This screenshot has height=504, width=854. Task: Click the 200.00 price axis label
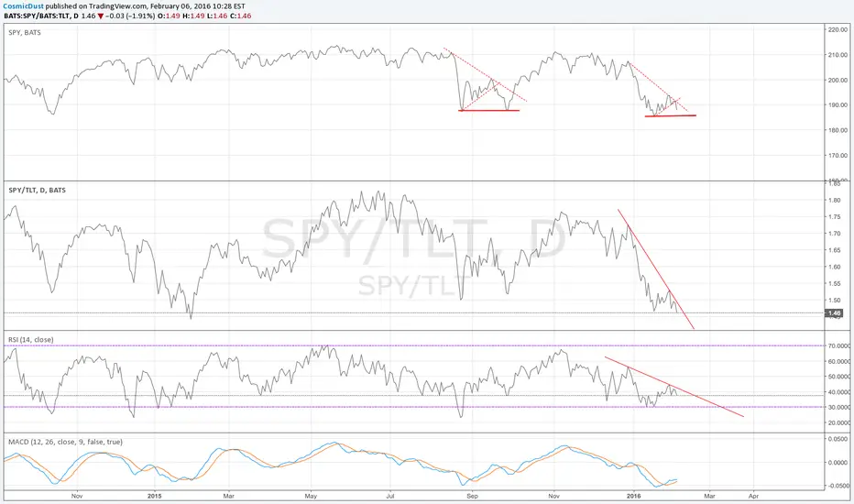[x=838, y=80]
